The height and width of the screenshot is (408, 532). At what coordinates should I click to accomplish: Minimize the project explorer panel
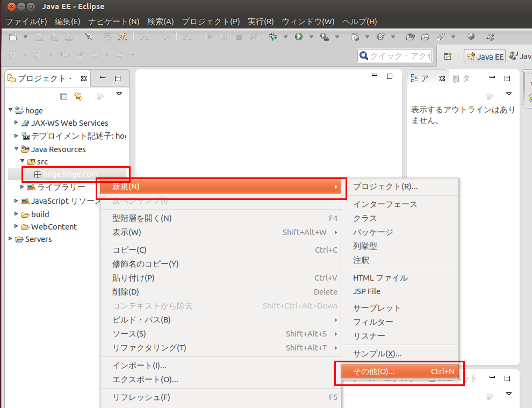pyautogui.click(x=103, y=77)
